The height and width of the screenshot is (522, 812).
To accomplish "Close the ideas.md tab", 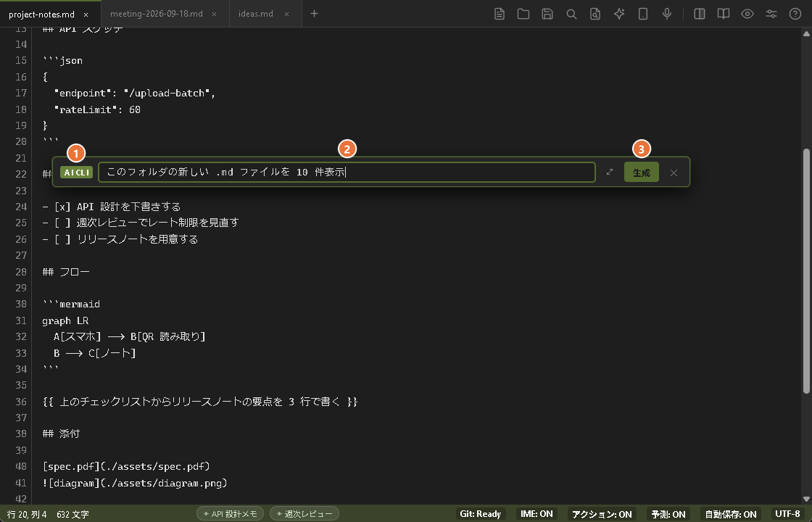I will pyautogui.click(x=286, y=14).
